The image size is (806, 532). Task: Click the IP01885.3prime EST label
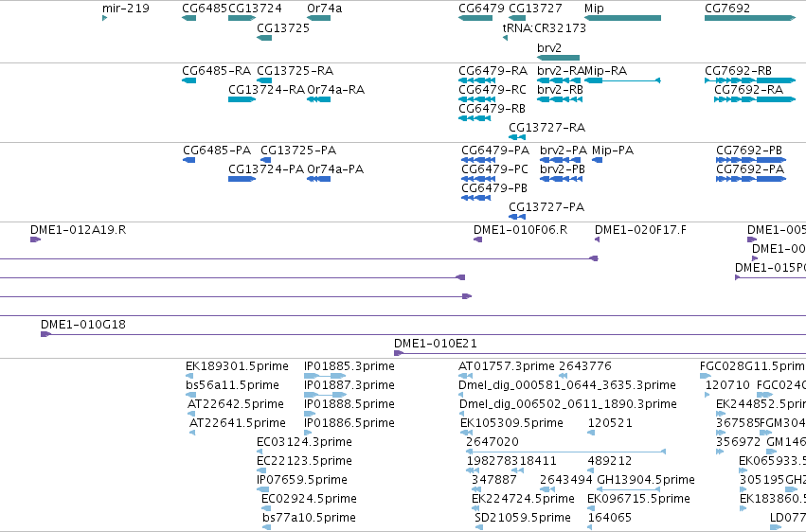click(x=349, y=366)
